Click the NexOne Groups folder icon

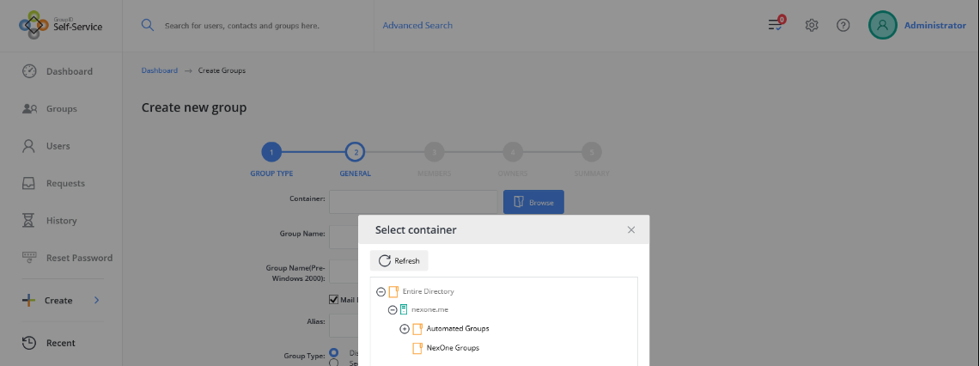417,349
